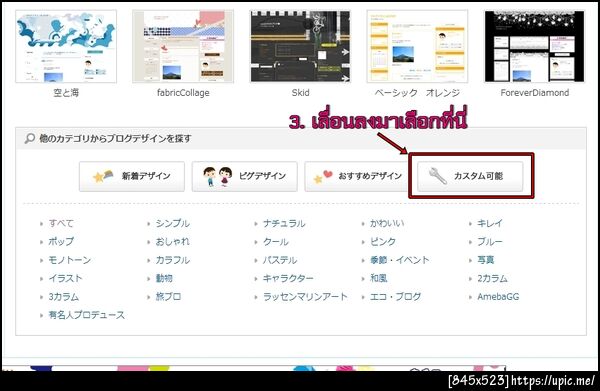The width and height of the screenshot is (600, 391).
Task: Select the ブルー category
Action: click(490, 242)
